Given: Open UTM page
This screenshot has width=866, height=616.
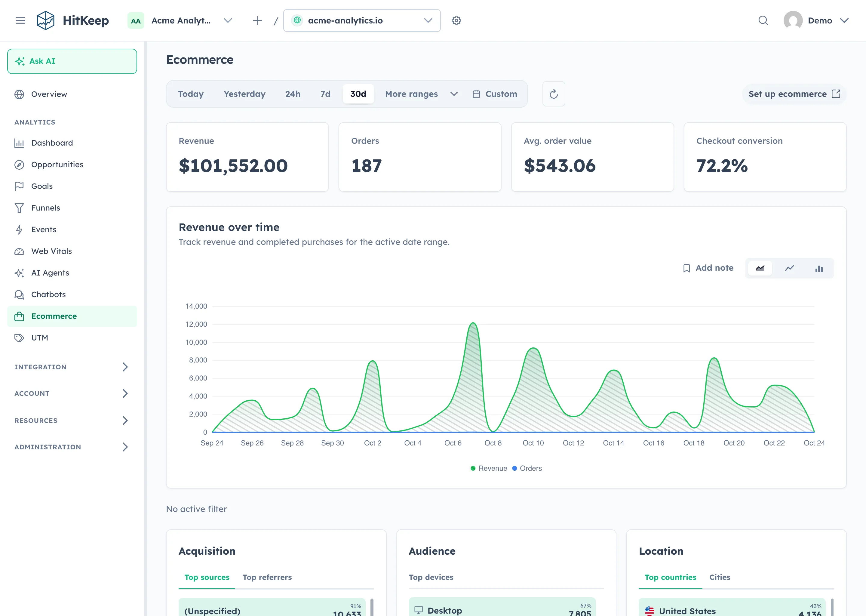Looking at the screenshot, I should (x=72, y=337).
